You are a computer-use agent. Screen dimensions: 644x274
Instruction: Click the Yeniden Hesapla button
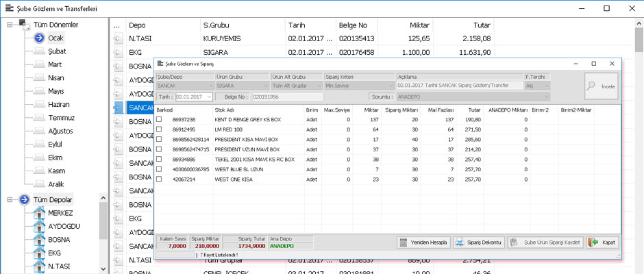(x=424, y=242)
